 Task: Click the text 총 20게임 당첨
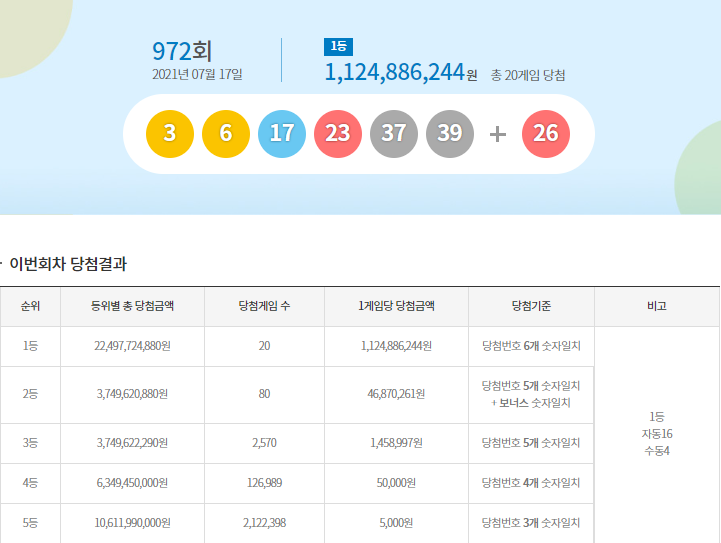528,75
